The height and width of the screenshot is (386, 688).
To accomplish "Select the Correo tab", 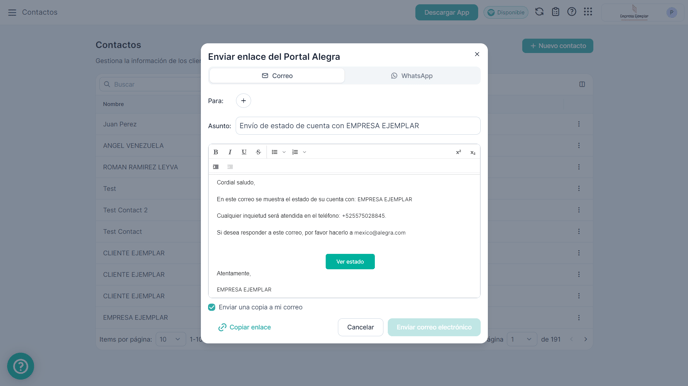I will [x=277, y=75].
